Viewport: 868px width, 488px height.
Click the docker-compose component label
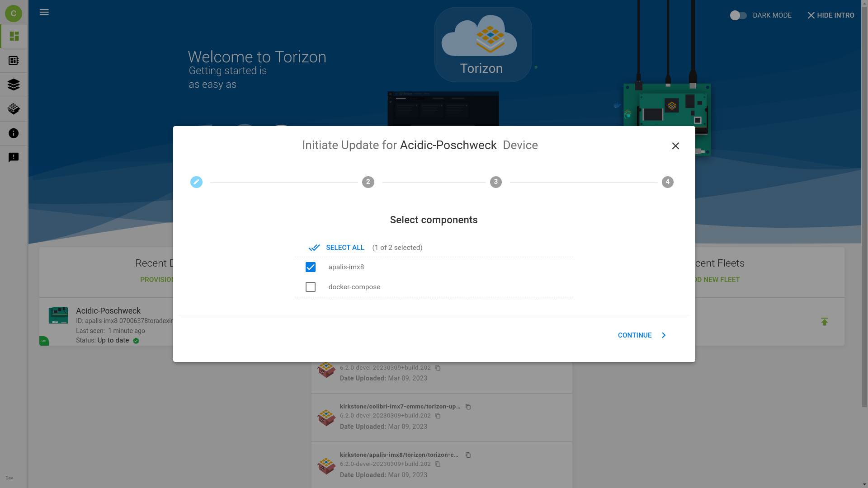point(354,287)
